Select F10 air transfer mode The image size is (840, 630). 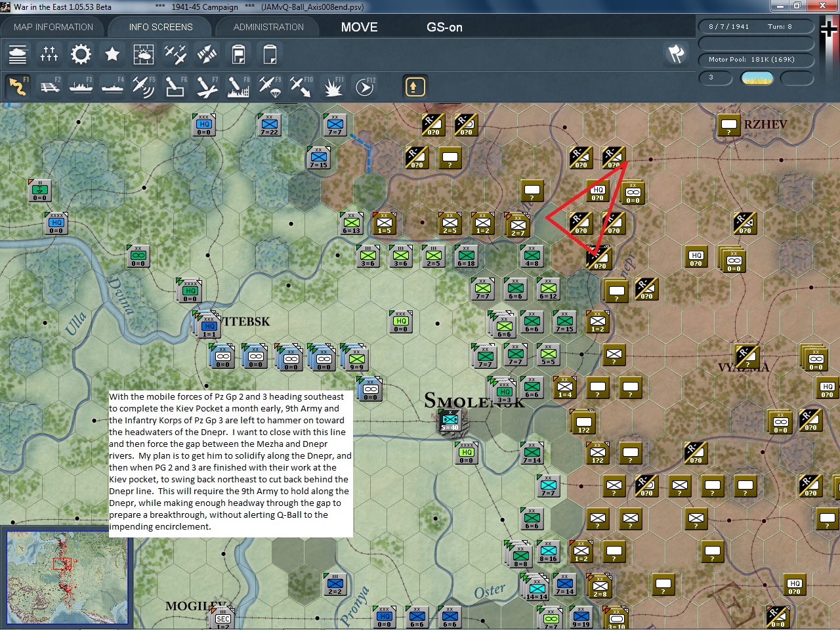coord(301,87)
